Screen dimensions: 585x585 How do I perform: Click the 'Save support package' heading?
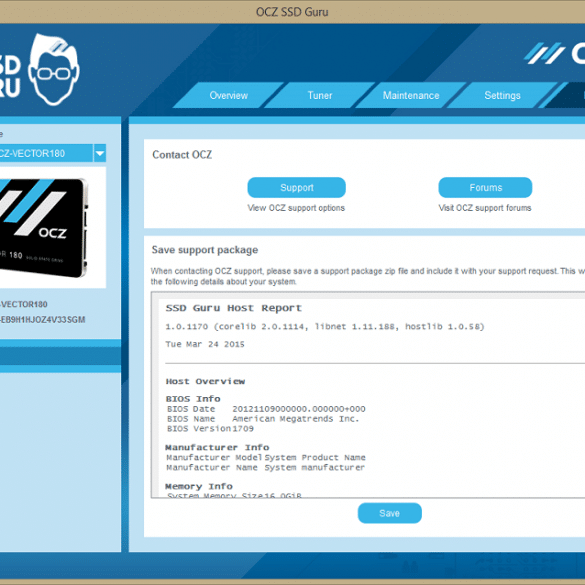click(x=205, y=250)
